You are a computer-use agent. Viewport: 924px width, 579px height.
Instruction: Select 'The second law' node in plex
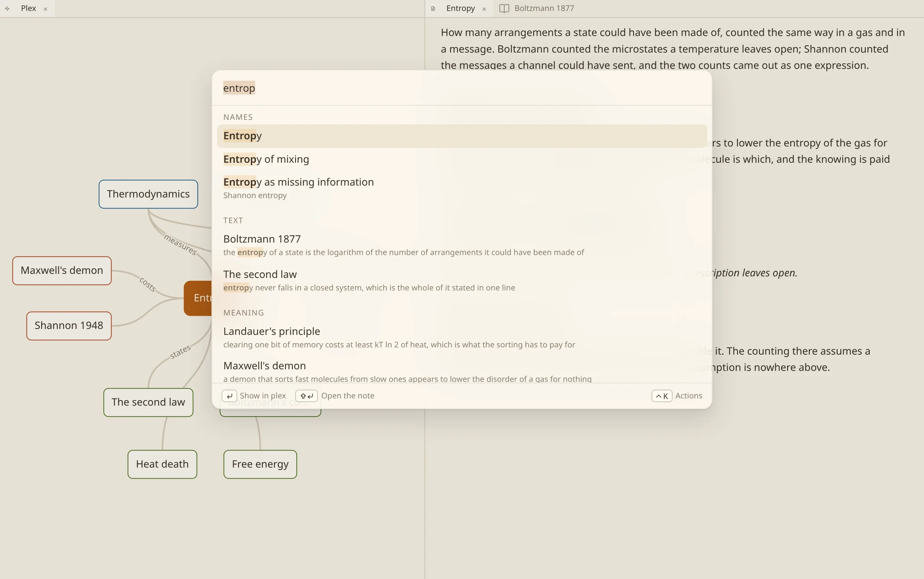coord(148,402)
